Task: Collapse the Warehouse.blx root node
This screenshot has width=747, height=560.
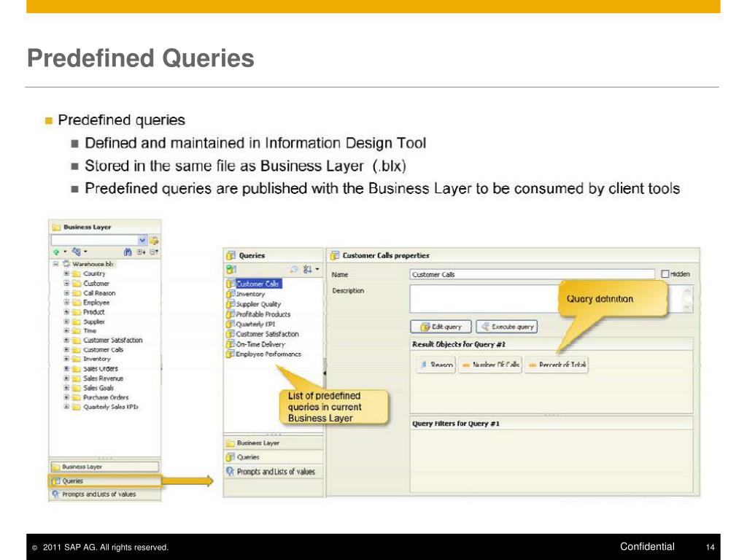Action: click(x=55, y=264)
